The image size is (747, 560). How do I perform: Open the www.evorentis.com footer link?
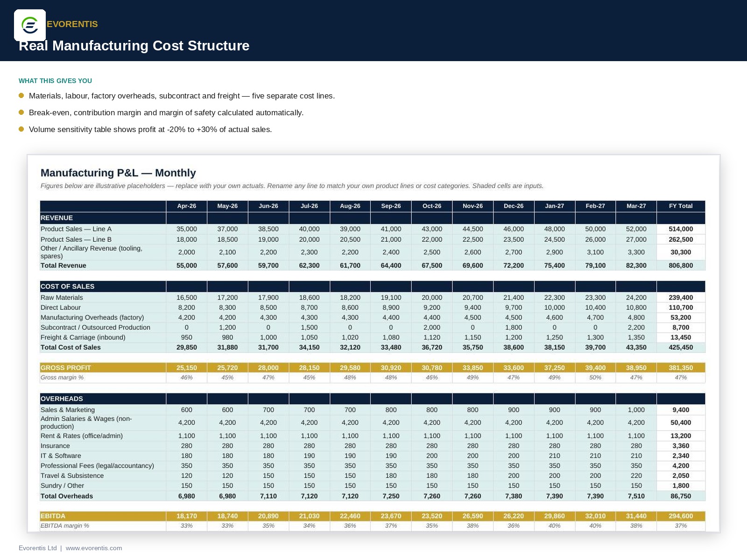(94, 548)
